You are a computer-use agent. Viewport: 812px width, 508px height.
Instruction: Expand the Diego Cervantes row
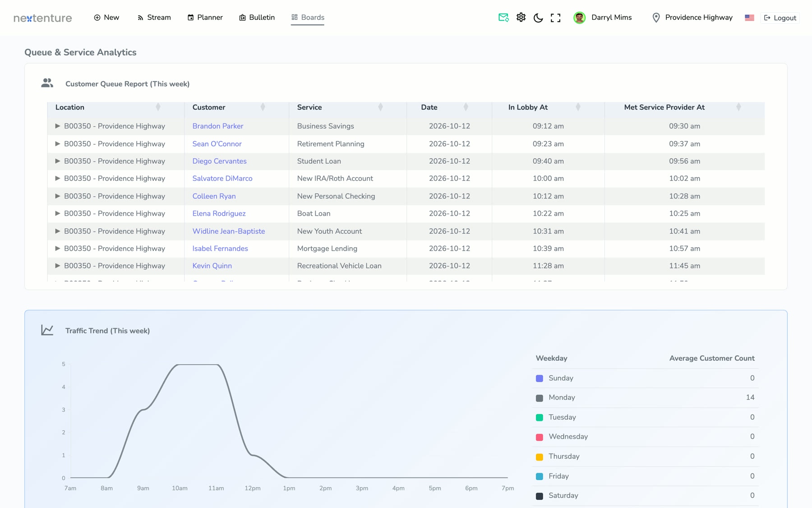tap(57, 161)
